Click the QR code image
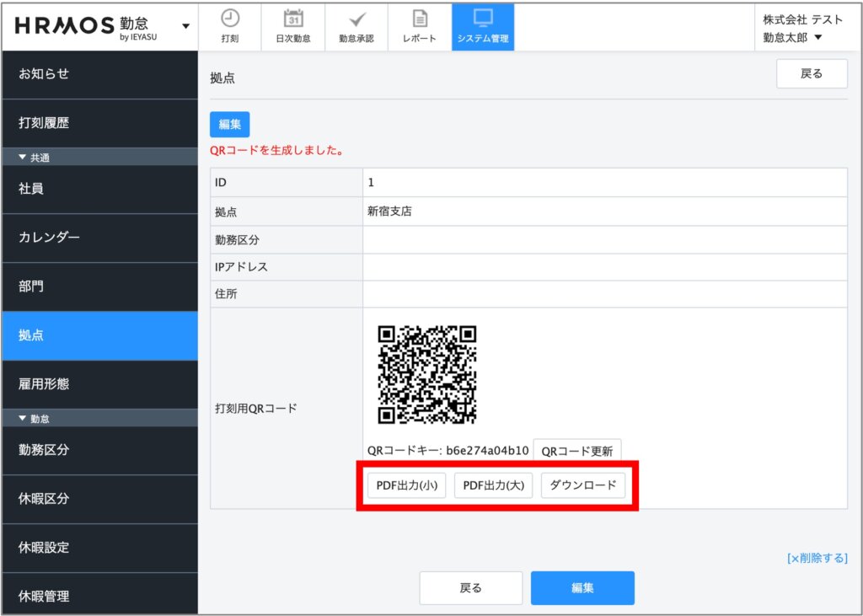The height and width of the screenshot is (616, 863). pyautogui.click(x=427, y=374)
